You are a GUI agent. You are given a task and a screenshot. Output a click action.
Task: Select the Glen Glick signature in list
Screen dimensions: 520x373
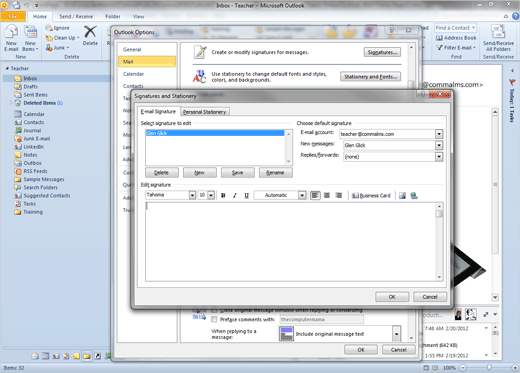[215, 133]
